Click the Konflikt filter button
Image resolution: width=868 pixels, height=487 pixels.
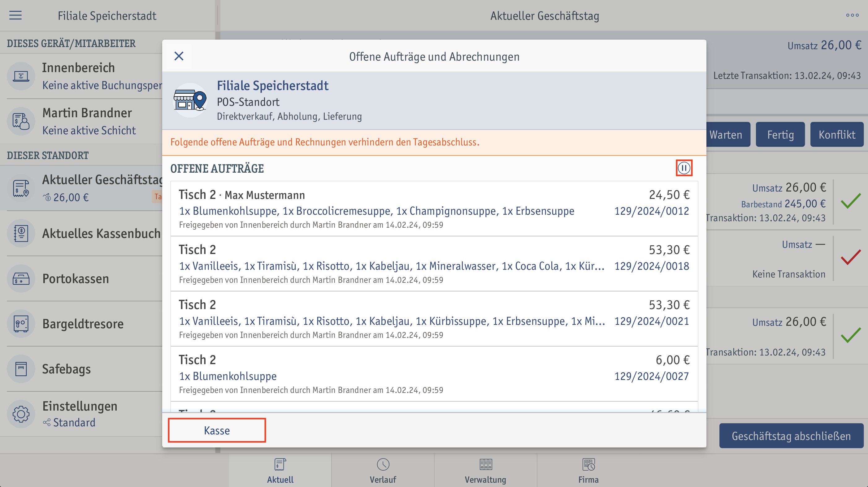point(837,134)
